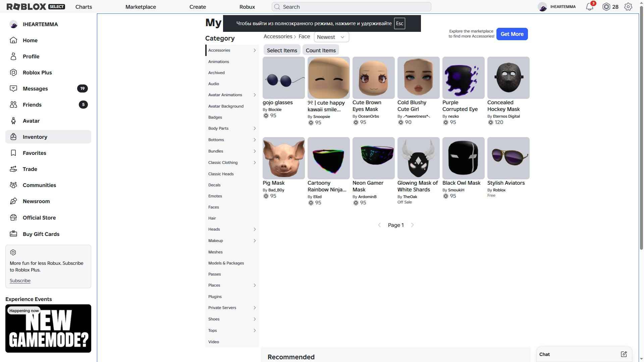Click the Select Items button
The image size is (644, 362).
[282, 50]
